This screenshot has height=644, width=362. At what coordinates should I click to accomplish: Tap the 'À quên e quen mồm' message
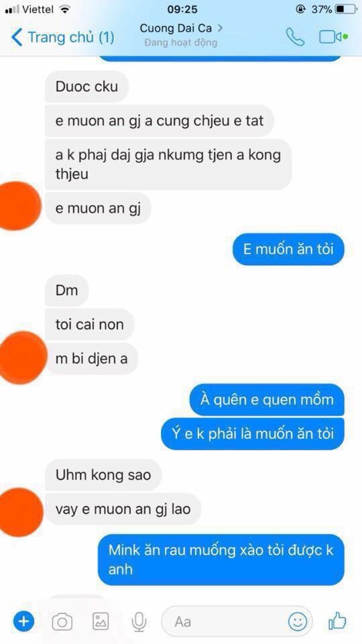tap(267, 400)
